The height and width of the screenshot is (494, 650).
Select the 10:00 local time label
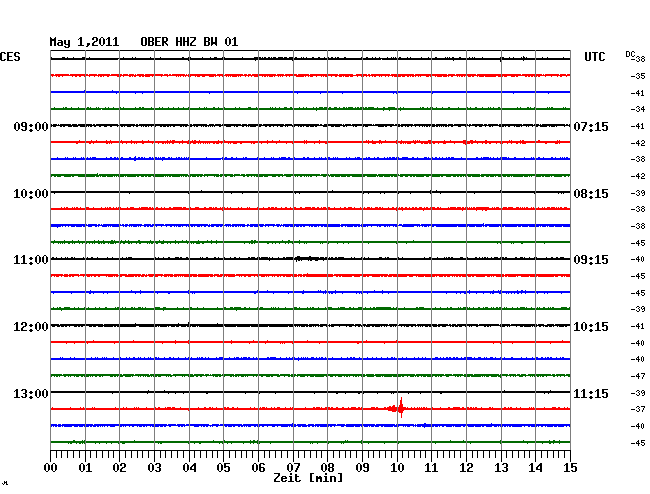coord(31,194)
